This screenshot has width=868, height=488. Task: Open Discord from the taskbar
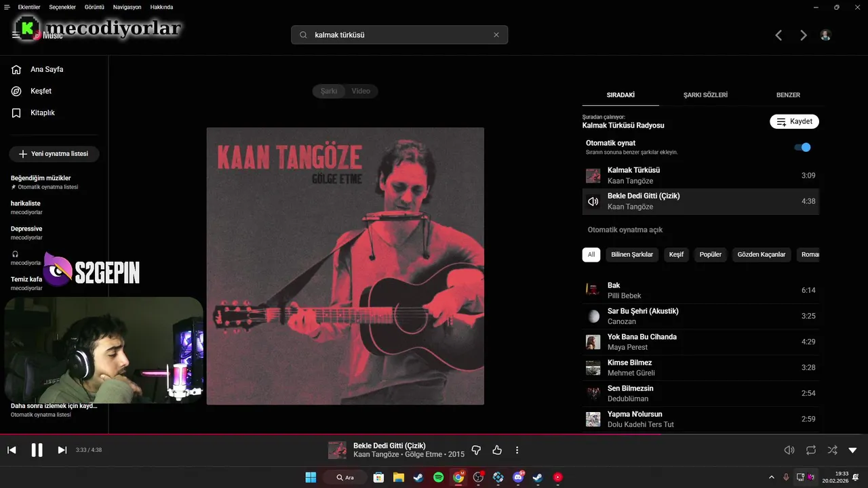pyautogui.click(x=518, y=477)
